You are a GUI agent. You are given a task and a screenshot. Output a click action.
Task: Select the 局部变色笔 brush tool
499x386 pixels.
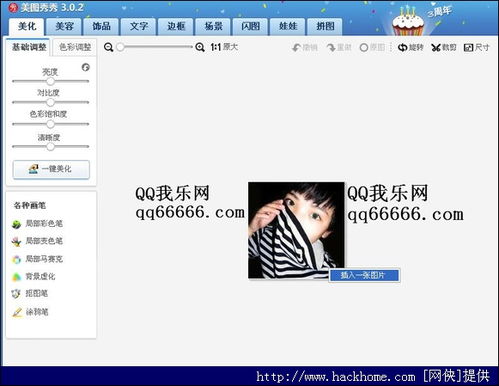(x=37, y=241)
